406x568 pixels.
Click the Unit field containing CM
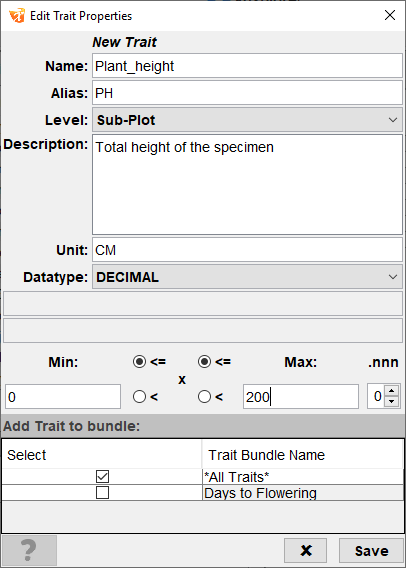pyautogui.click(x=247, y=250)
